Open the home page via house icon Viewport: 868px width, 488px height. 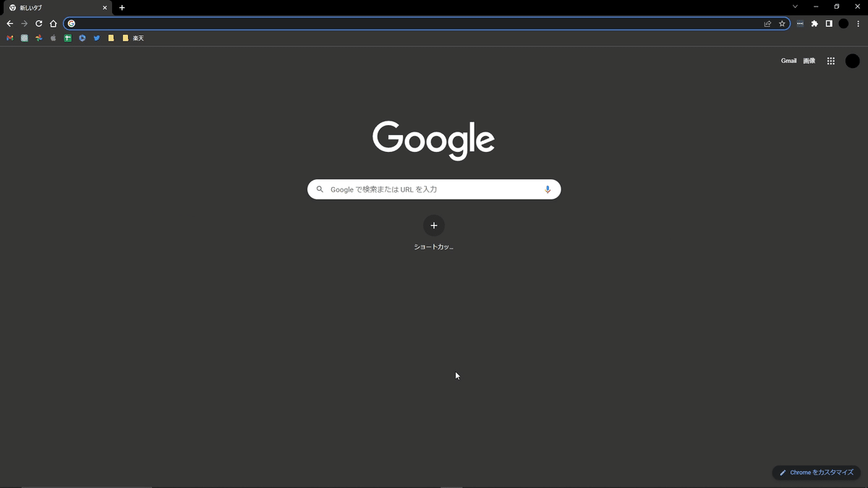[x=54, y=24]
